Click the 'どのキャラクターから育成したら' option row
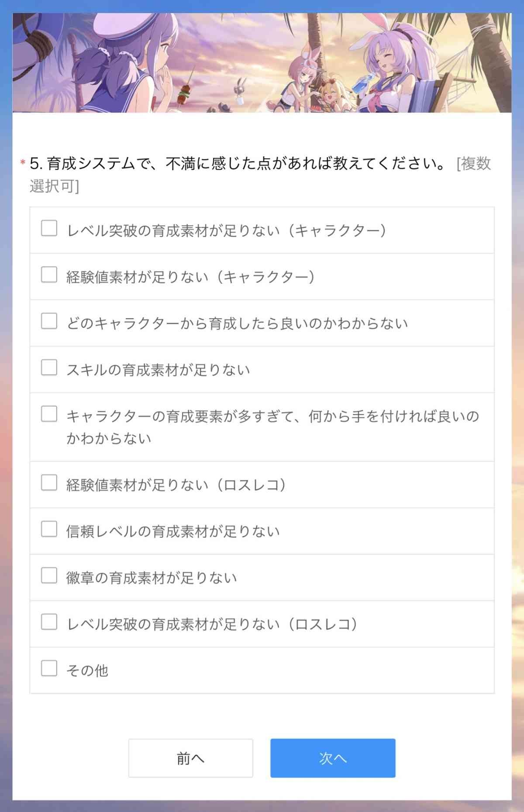The height and width of the screenshot is (812, 524). pyautogui.click(x=262, y=323)
